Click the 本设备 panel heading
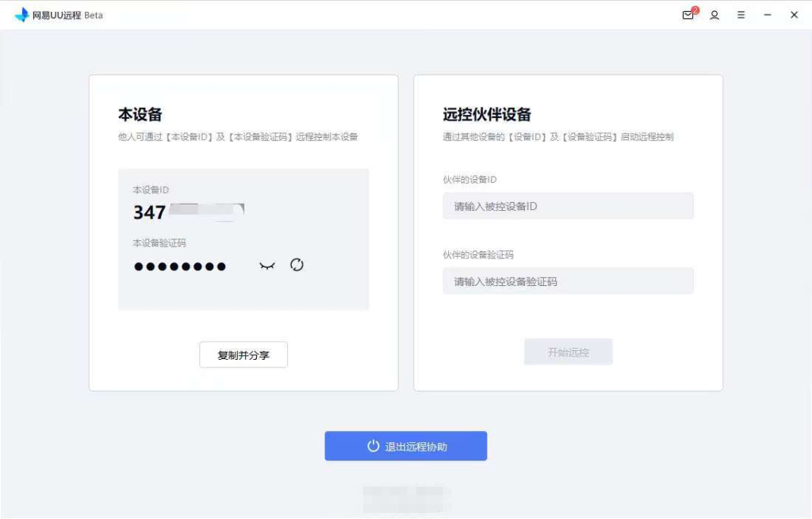812x519 pixels. [x=140, y=114]
